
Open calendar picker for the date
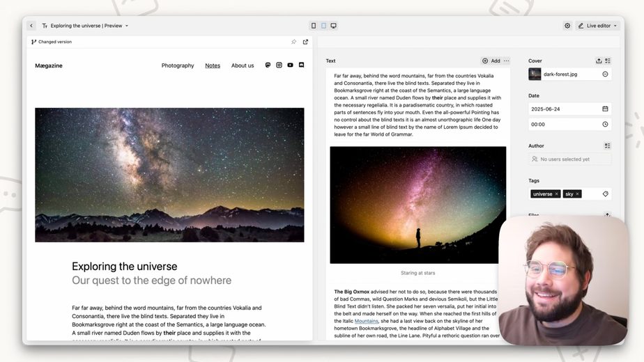pyautogui.click(x=605, y=109)
